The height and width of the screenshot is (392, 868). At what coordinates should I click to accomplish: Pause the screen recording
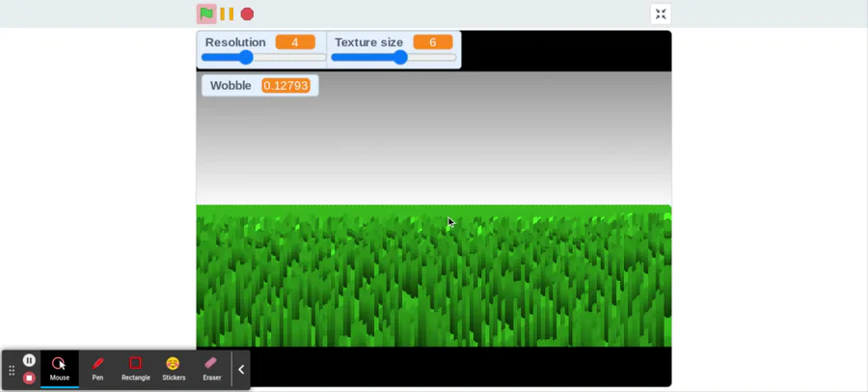tap(29, 360)
